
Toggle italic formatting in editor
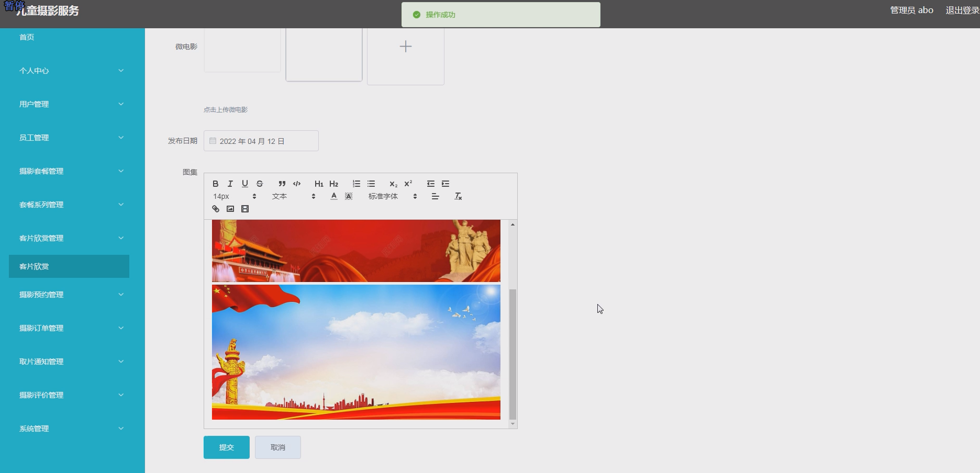(x=230, y=184)
